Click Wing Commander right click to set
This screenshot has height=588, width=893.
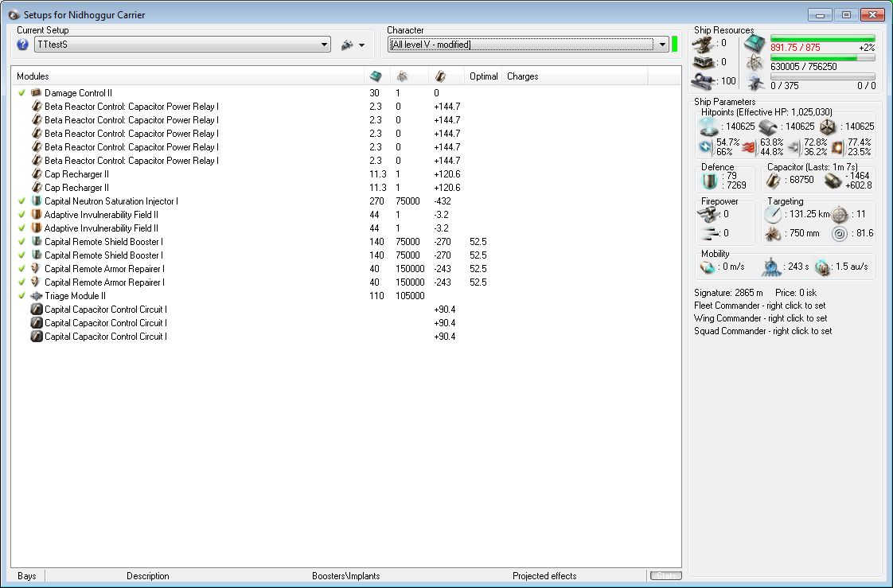click(760, 318)
